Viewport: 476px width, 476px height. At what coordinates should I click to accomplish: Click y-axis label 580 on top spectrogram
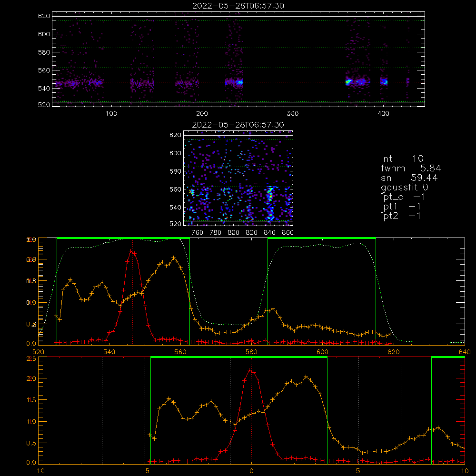[44, 52]
